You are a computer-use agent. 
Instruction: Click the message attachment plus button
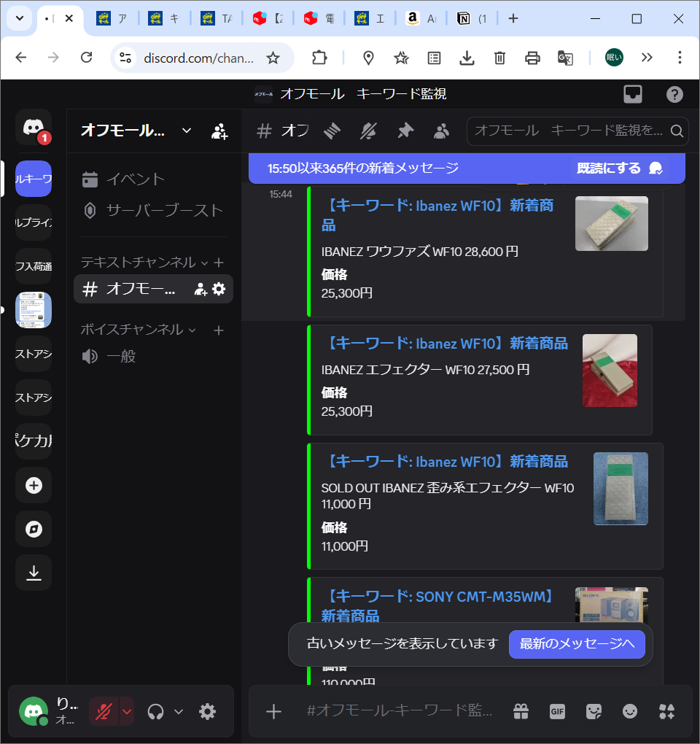(x=273, y=711)
